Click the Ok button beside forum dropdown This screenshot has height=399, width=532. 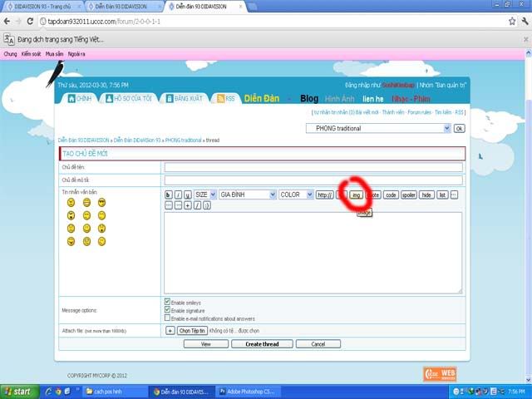(x=459, y=129)
